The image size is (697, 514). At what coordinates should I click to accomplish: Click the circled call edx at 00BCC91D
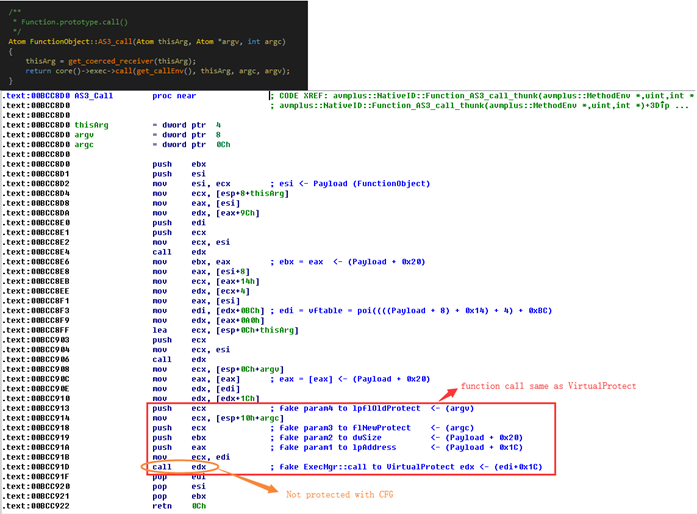(x=179, y=467)
